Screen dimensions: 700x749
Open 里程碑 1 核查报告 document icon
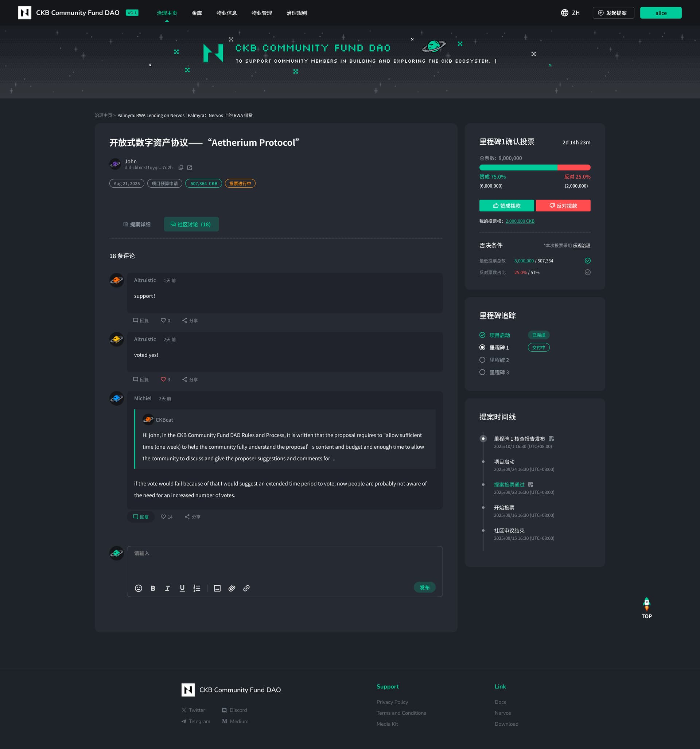[552, 438]
